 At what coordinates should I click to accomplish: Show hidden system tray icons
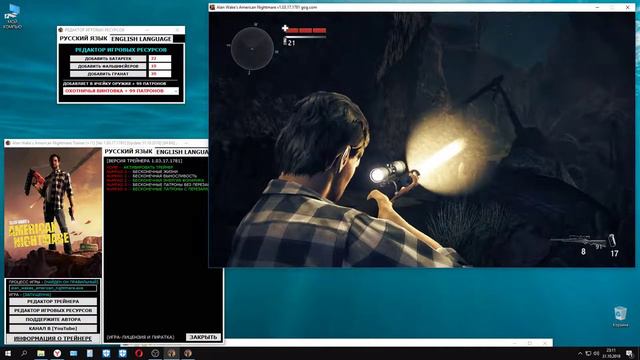(x=580, y=353)
